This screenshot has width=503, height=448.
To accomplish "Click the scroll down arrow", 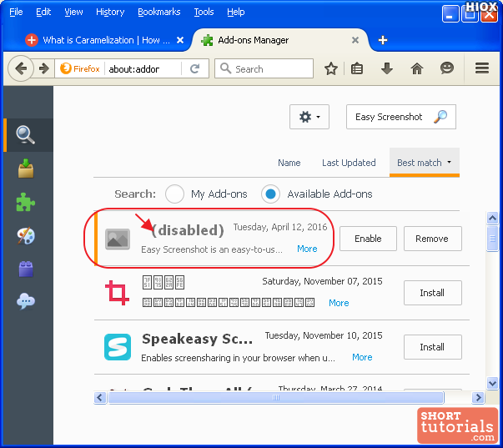I will coord(492,383).
